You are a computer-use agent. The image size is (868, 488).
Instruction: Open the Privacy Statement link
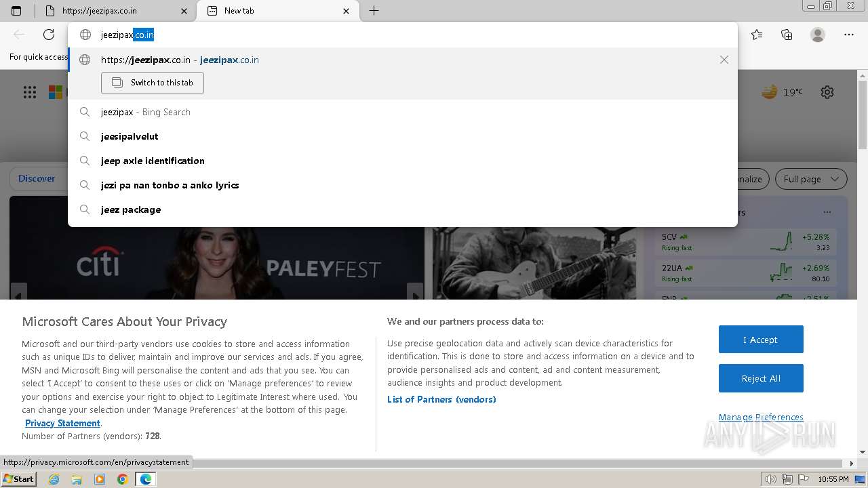(62, 423)
